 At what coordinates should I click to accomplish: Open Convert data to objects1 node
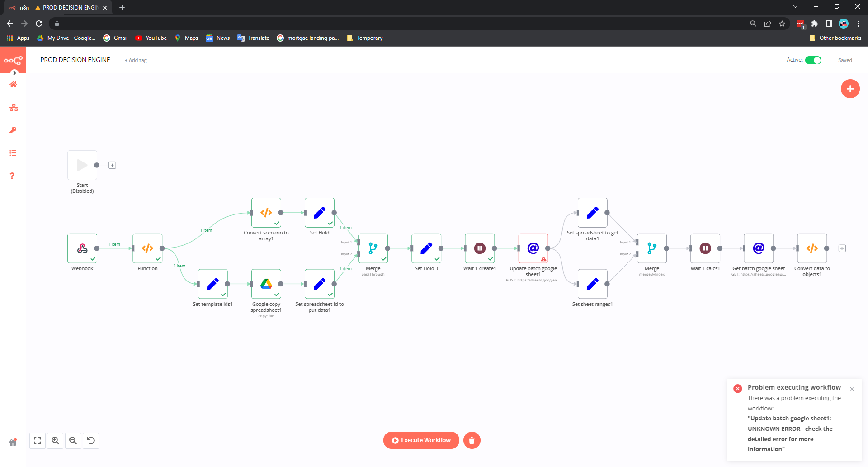click(812, 248)
